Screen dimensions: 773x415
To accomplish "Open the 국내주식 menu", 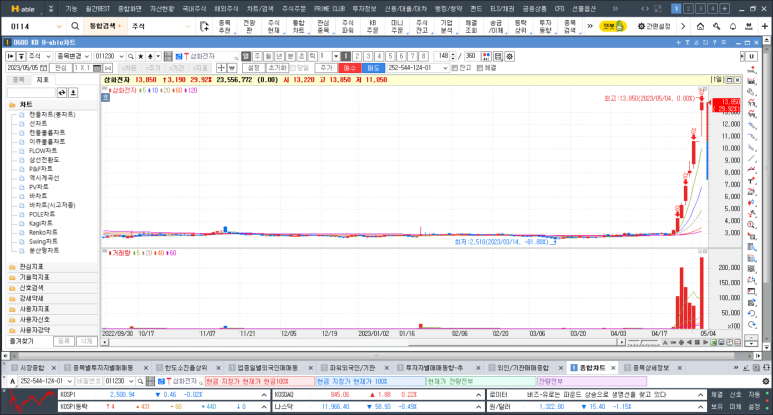I will click(x=194, y=8).
